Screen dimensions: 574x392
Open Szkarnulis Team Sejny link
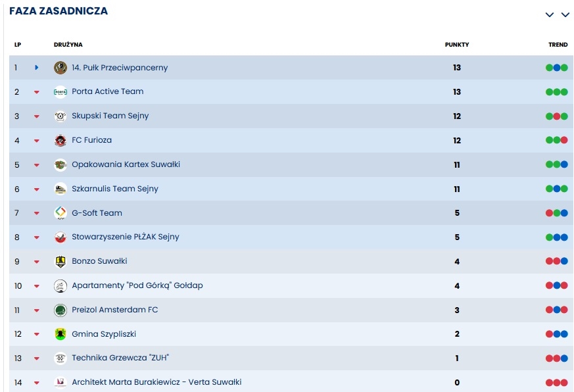[115, 189]
